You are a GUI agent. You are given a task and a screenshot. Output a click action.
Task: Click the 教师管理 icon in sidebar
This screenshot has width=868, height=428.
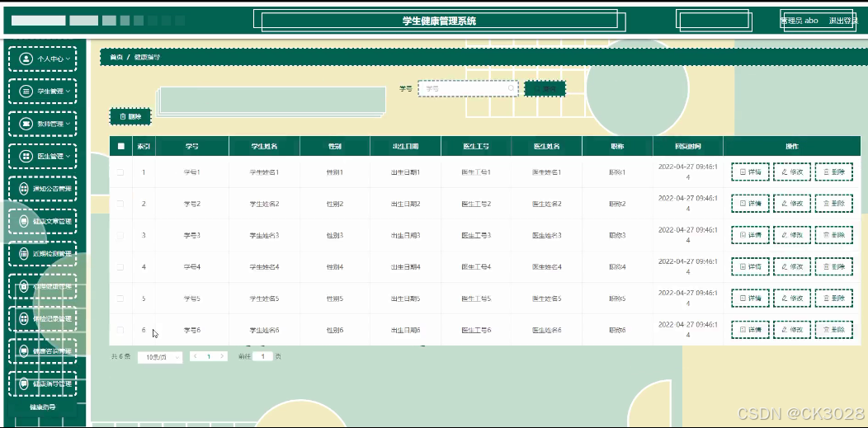26,124
